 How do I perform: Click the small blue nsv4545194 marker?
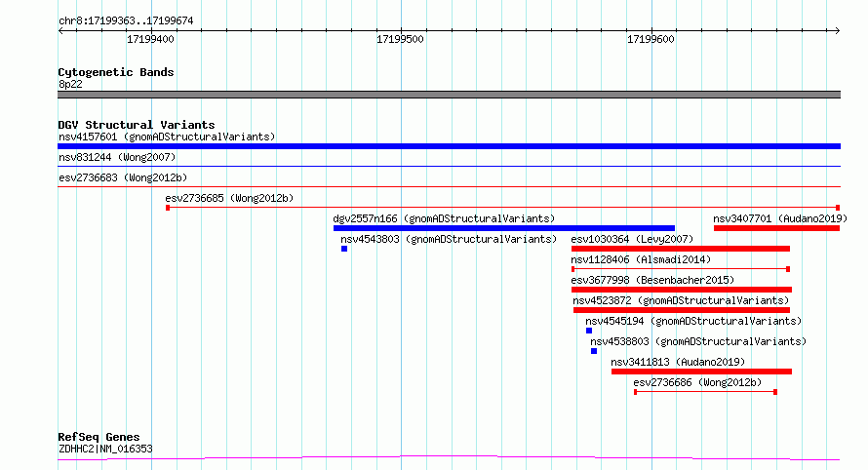click(x=589, y=331)
